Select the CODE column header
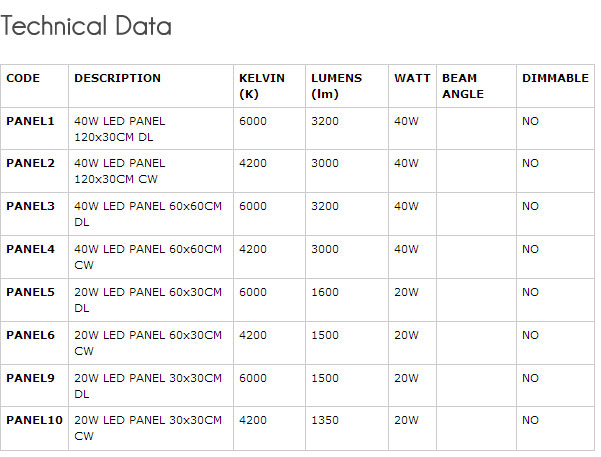The width and height of the screenshot is (601, 457). [23, 78]
